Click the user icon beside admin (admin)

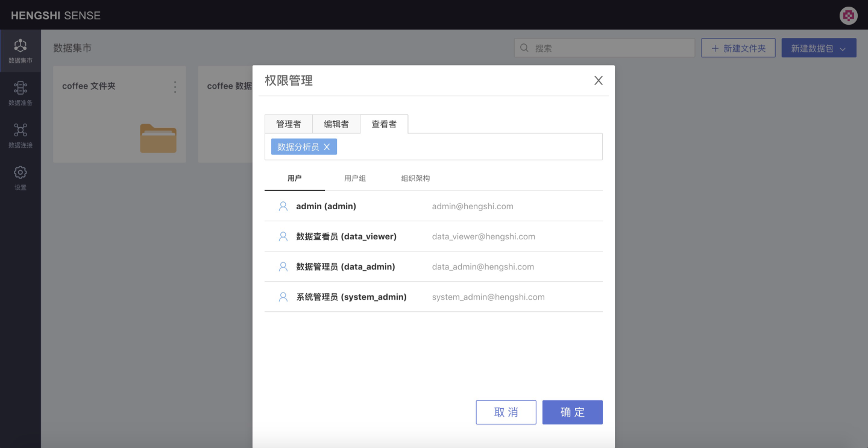click(283, 206)
